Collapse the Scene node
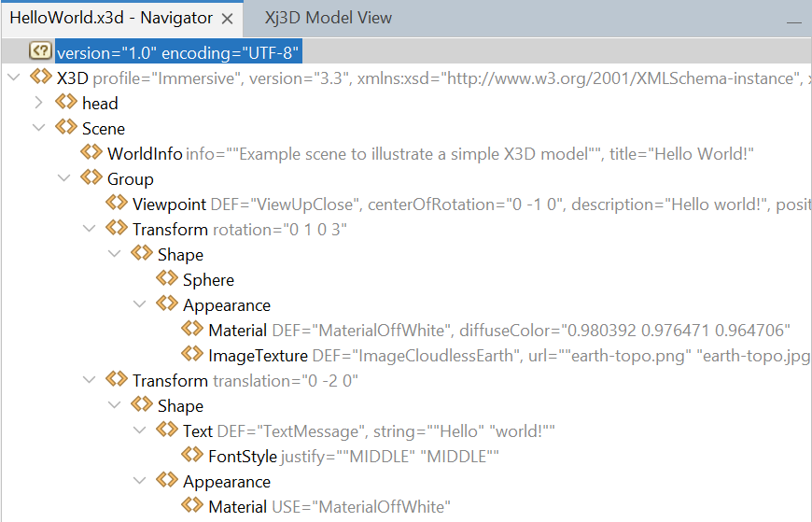 click(x=38, y=128)
